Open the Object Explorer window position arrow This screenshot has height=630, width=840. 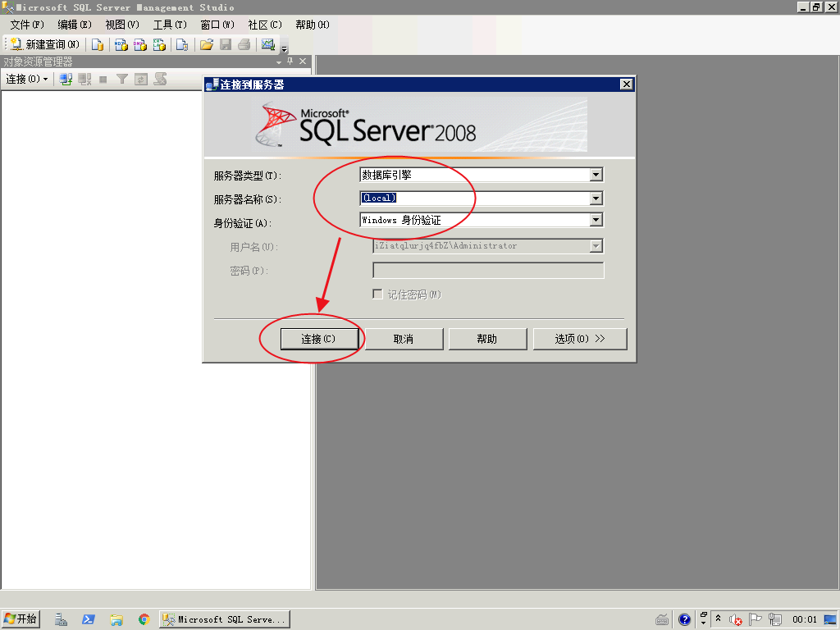tap(279, 62)
